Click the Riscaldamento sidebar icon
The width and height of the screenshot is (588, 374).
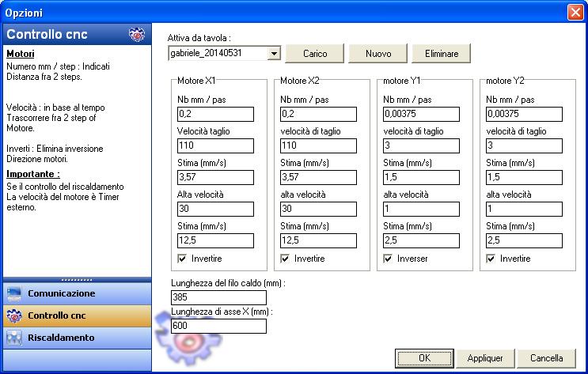(x=13, y=338)
